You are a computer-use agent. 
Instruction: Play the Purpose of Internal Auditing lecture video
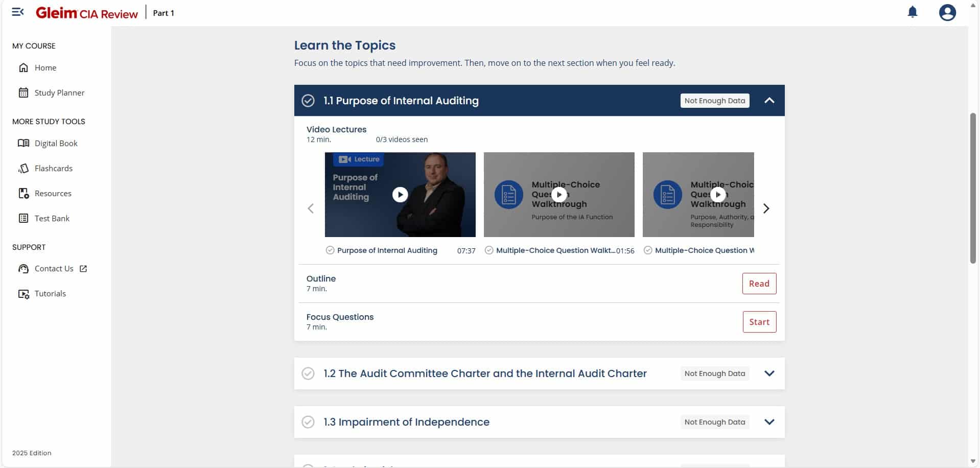400,195
